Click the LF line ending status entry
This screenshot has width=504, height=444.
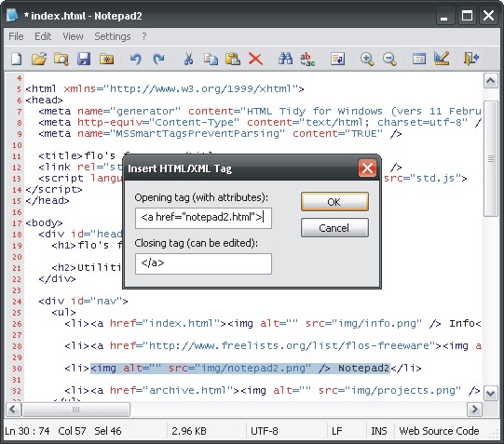[x=336, y=431]
